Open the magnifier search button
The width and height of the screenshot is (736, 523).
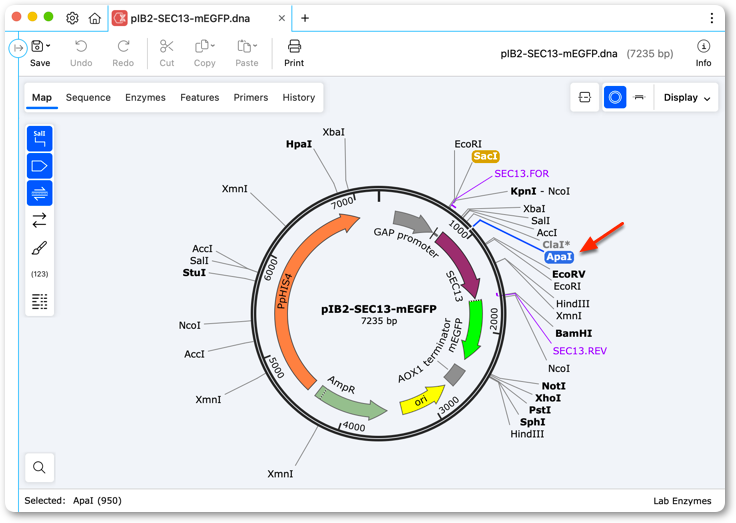39,468
